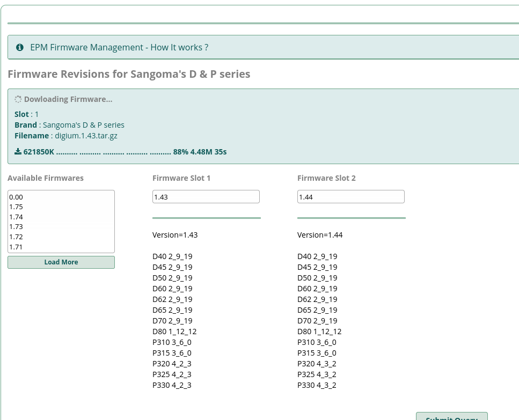Viewport: 519px width, 420px height.
Task: Click the info icon beside EPM Firmware Management
Action: pyautogui.click(x=20, y=47)
